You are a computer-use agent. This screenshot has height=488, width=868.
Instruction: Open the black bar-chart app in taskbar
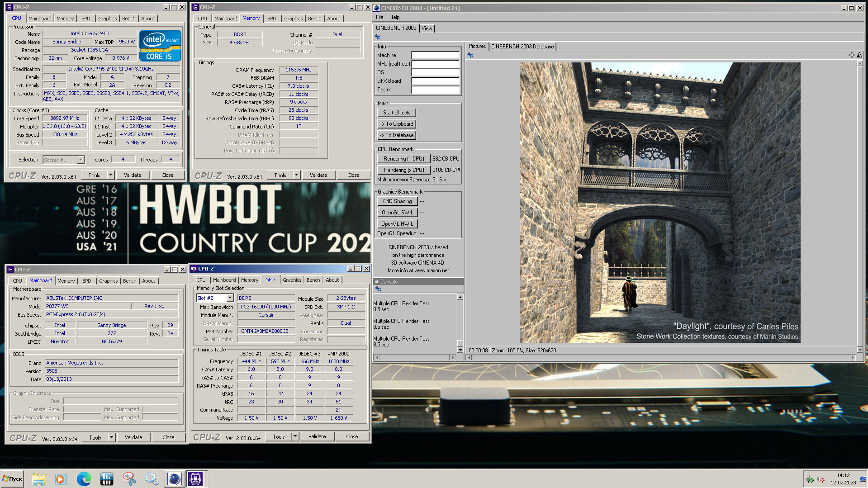(106, 479)
